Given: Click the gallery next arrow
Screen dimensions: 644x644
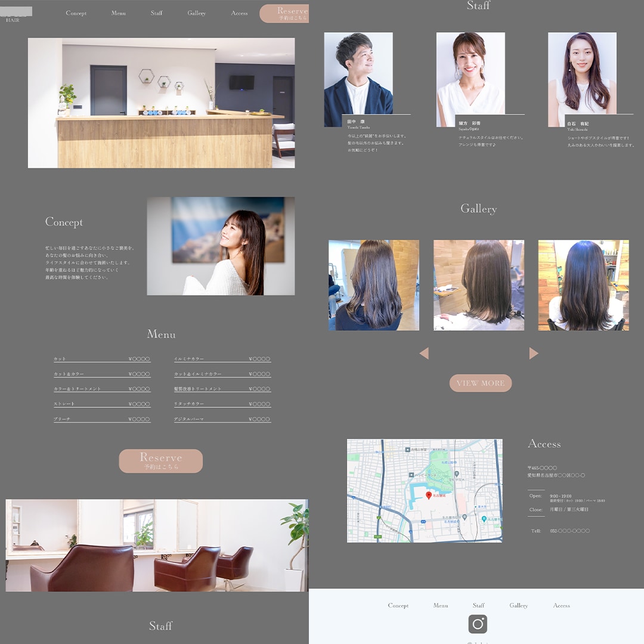Looking at the screenshot, I should point(534,353).
